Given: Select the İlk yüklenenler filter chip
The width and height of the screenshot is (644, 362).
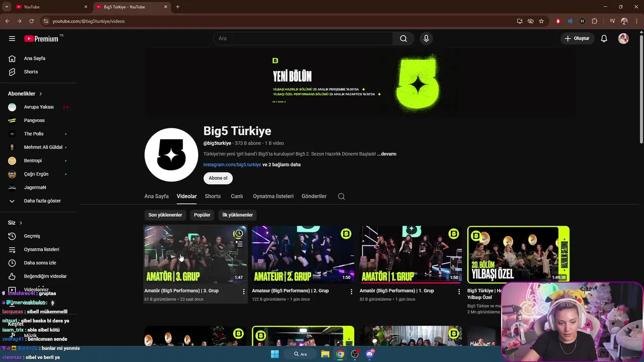Looking at the screenshot, I should click(237, 215).
